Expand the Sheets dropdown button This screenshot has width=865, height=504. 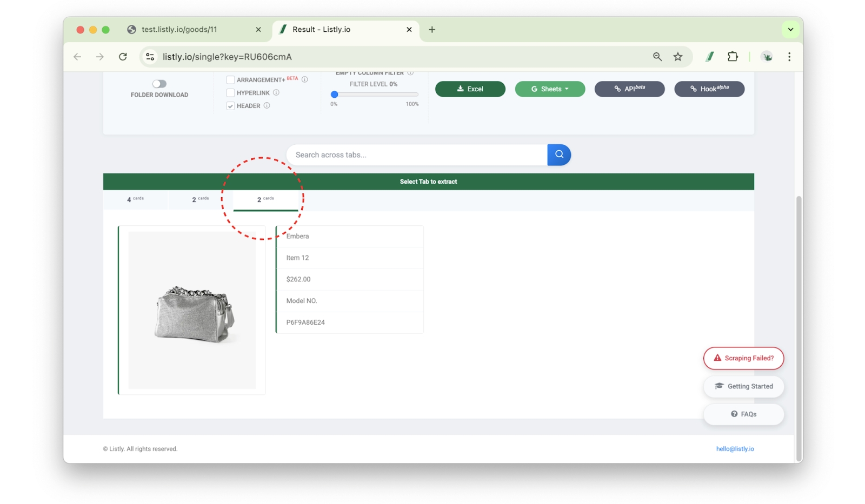(x=550, y=89)
